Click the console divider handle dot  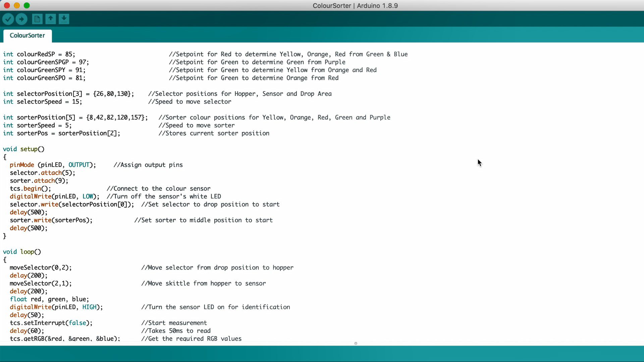pos(356,343)
